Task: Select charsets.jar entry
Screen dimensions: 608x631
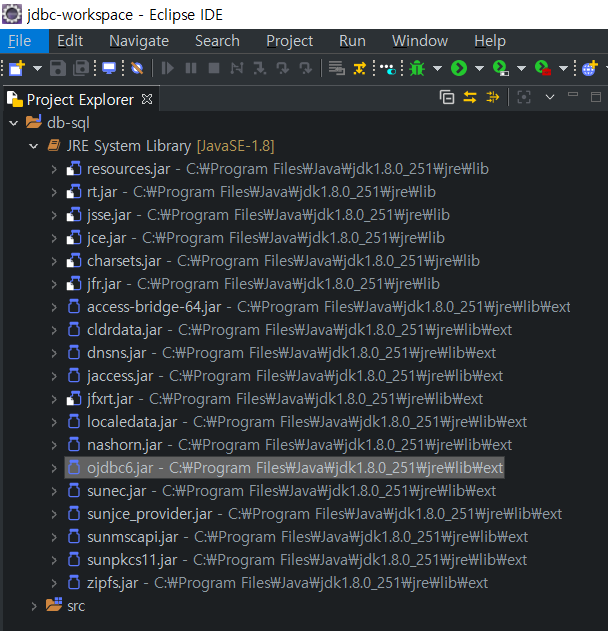Action: click(x=273, y=261)
